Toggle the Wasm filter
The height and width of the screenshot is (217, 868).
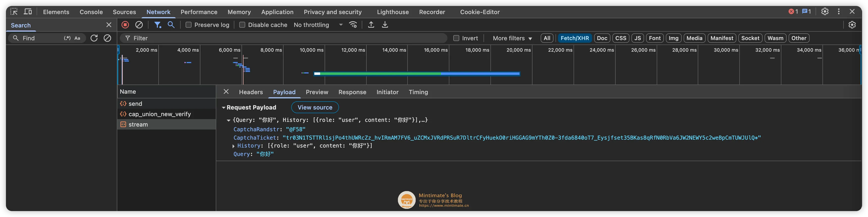775,38
